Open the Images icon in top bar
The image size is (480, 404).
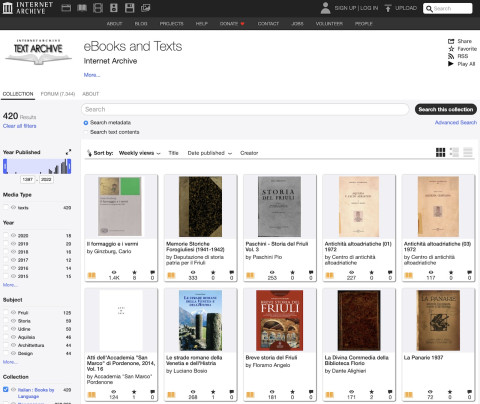pyautogui.click(x=145, y=8)
